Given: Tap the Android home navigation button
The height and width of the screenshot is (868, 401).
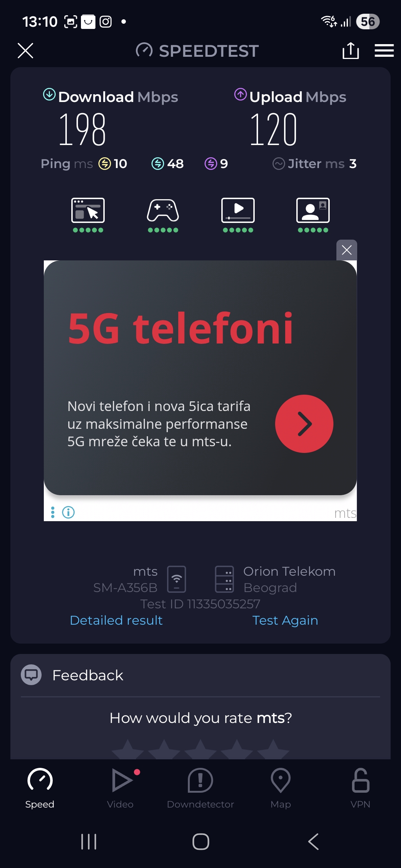Looking at the screenshot, I should tap(200, 841).
